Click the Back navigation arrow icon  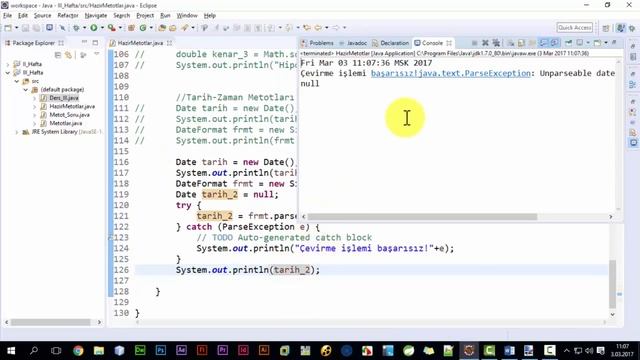(x=318, y=28)
